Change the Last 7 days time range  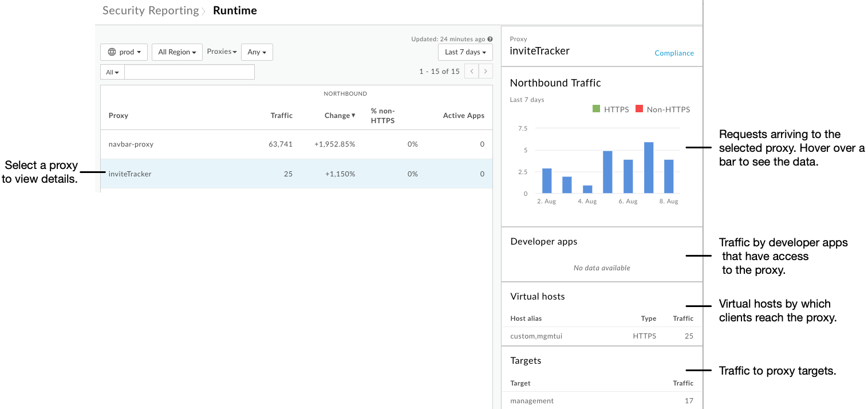[465, 52]
